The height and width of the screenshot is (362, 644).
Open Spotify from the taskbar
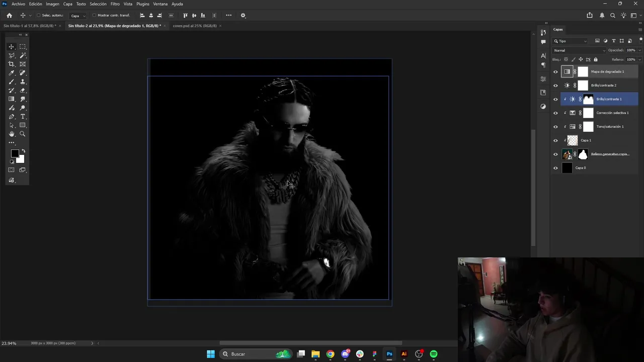tap(434, 354)
